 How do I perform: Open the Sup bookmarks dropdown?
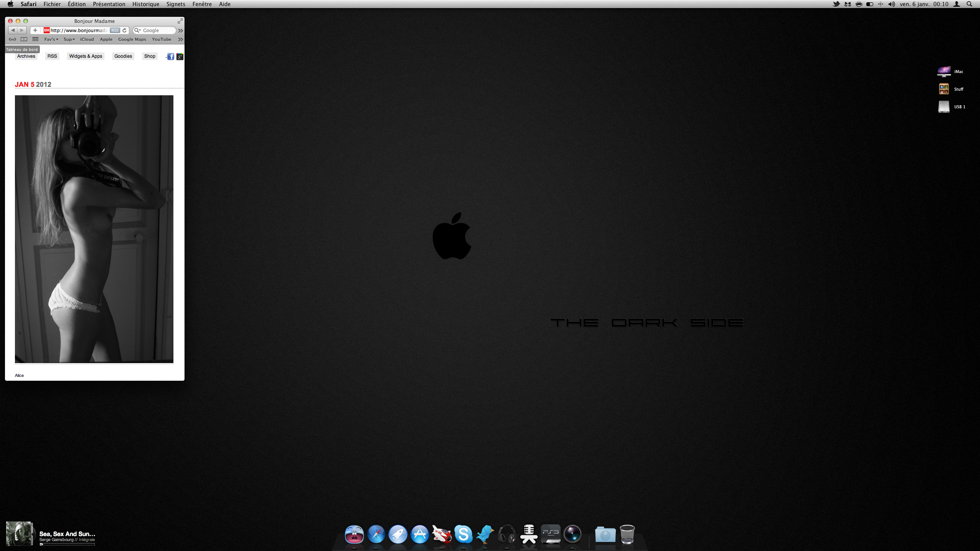tap(69, 39)
